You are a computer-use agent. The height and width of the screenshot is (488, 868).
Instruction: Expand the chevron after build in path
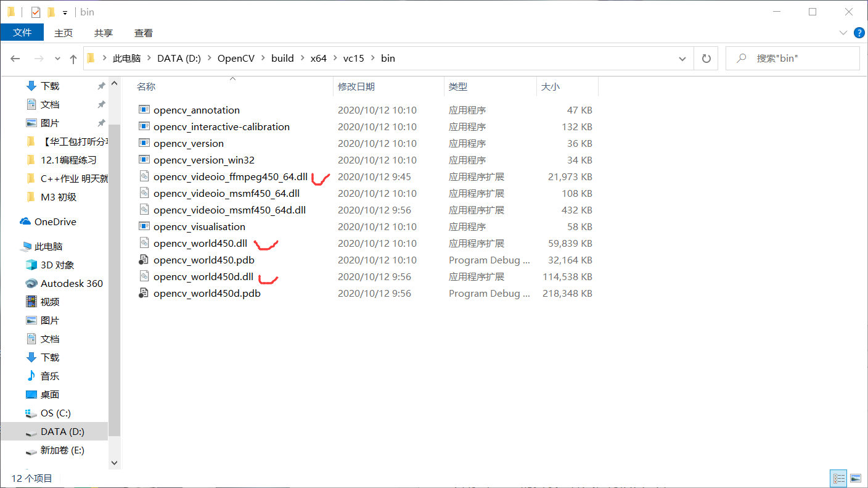(302, 59)
